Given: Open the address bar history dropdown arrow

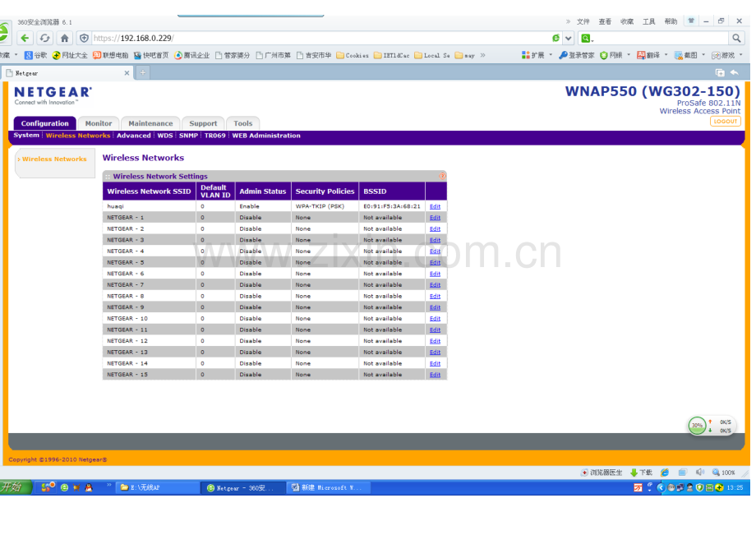Looking at the screenshot, I should click(x=569, y=38).
